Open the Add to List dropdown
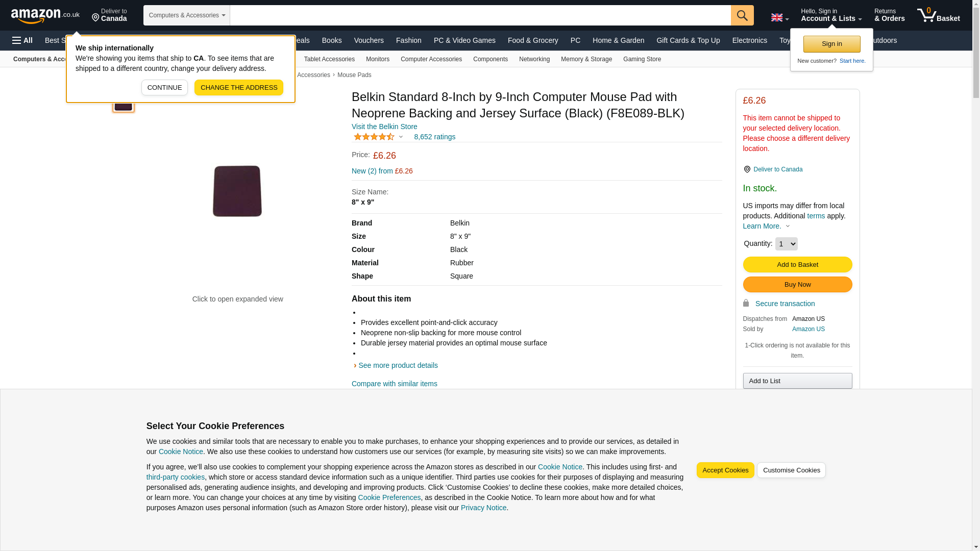The image size is (980, 551). (x=797, y=381)
